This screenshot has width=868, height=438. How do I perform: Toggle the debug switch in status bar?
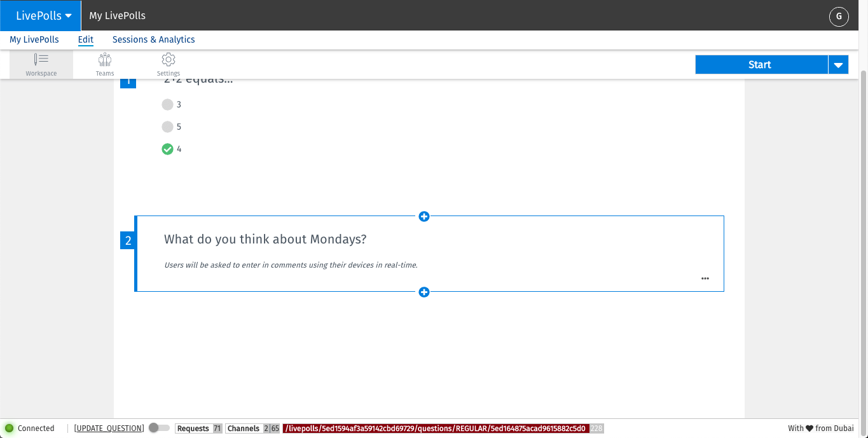(159, 428)
